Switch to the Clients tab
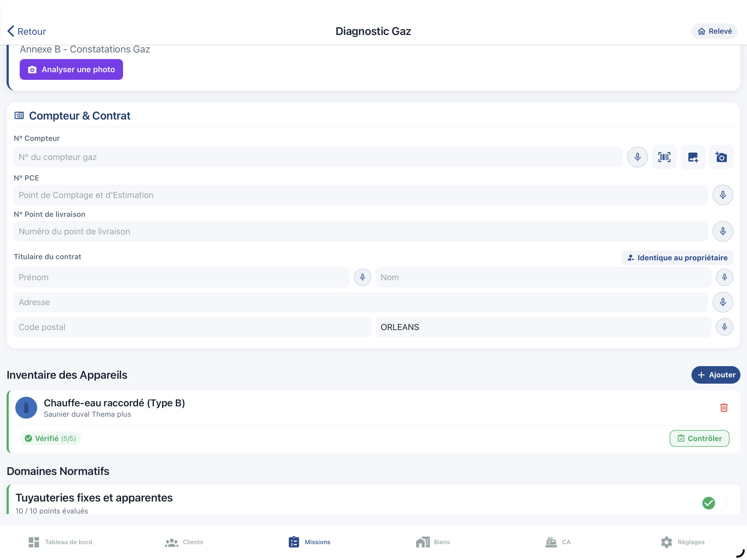Image resolution: width=747 pixels, height=560 pixels. (x=184, y=542)
